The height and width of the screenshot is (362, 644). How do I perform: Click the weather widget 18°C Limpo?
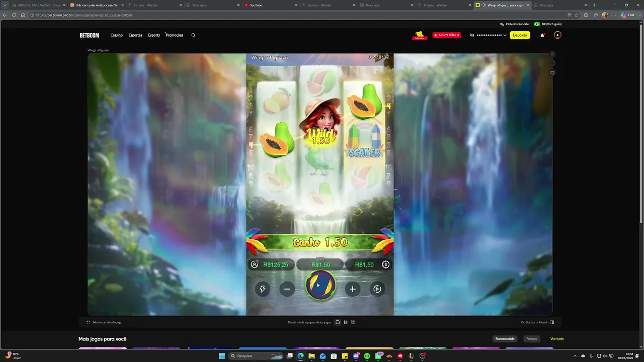14,356
